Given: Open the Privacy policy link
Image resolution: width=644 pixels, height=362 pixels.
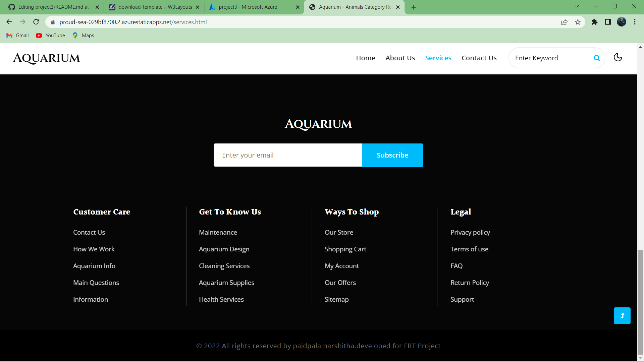Looking at the screenshot, I should (470, 232).
